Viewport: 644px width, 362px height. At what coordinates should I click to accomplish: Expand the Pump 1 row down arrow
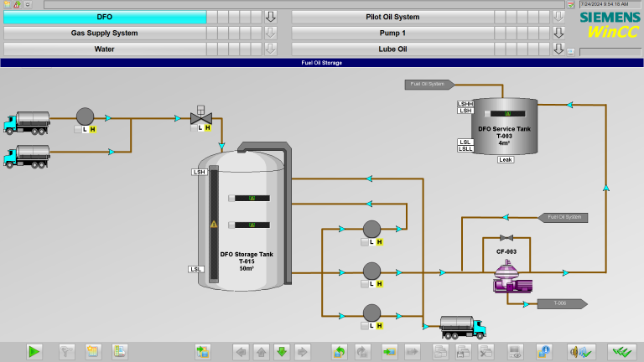(558, 33)
